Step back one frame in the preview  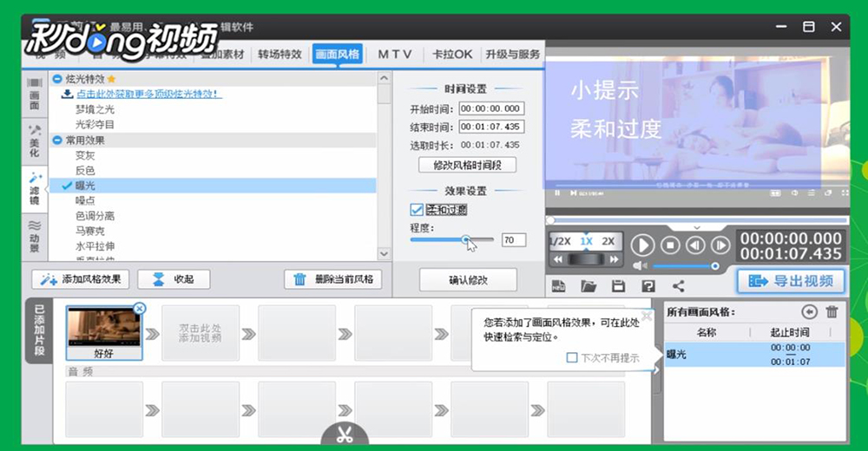point(696,245)
